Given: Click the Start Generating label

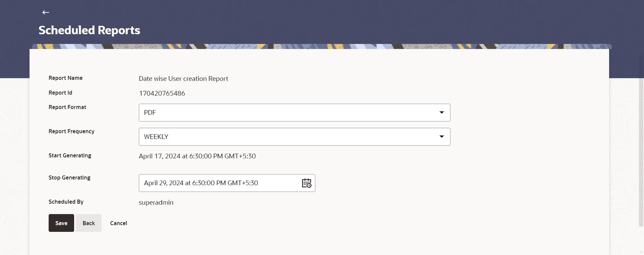Looking at the screenshot, I should [x=70, y=155].
